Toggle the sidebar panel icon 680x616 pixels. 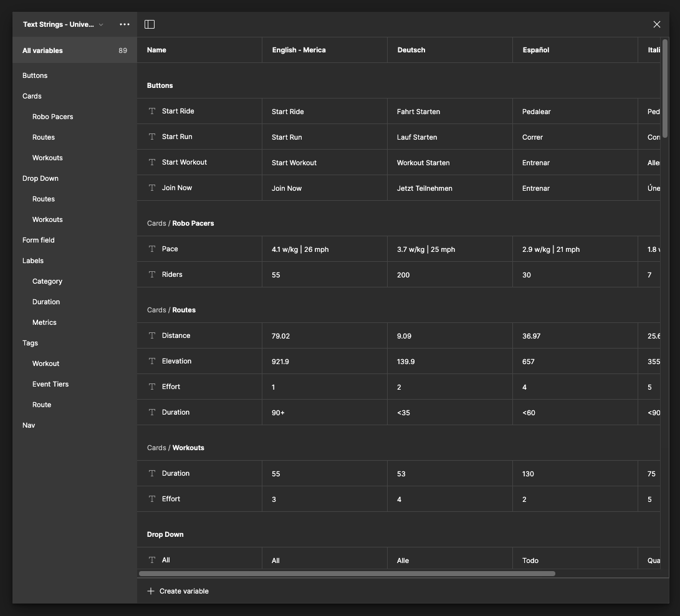[x=150, y=24]
